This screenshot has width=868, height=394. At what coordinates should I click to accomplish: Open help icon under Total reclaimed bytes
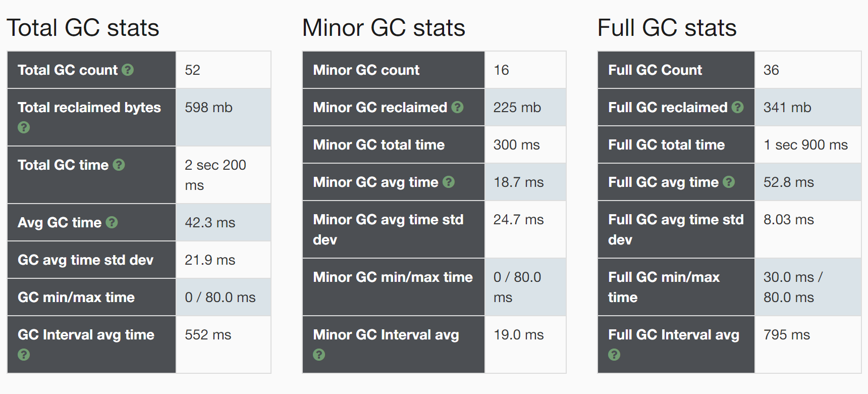24,127
